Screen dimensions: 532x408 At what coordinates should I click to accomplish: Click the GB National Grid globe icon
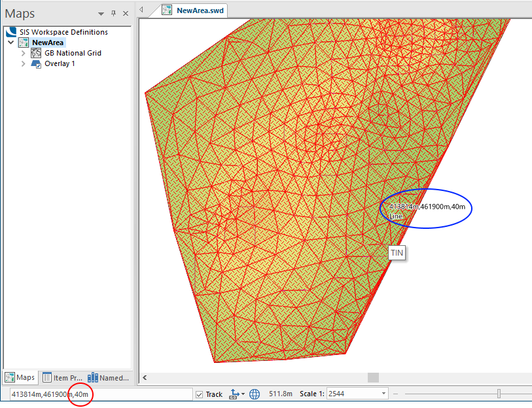tap(36, 53)
